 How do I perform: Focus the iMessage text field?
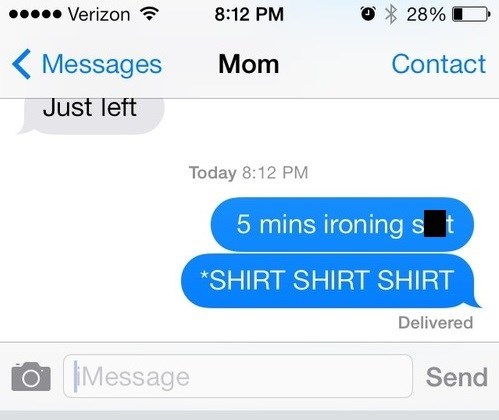click(x=238, y=376)
